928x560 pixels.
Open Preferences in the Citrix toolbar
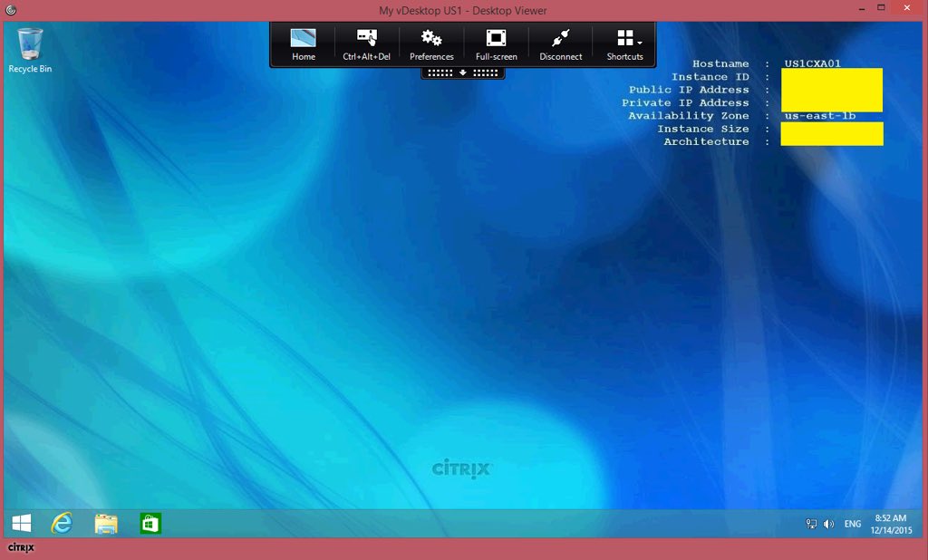point(431,45)
